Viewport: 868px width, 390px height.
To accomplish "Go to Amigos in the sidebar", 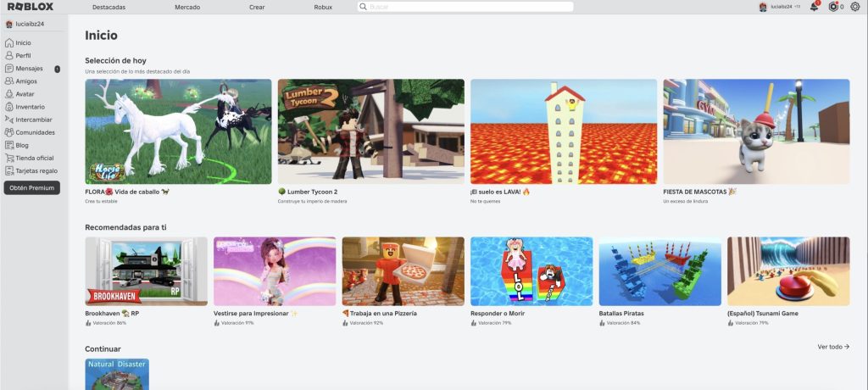I will (25, 81).
